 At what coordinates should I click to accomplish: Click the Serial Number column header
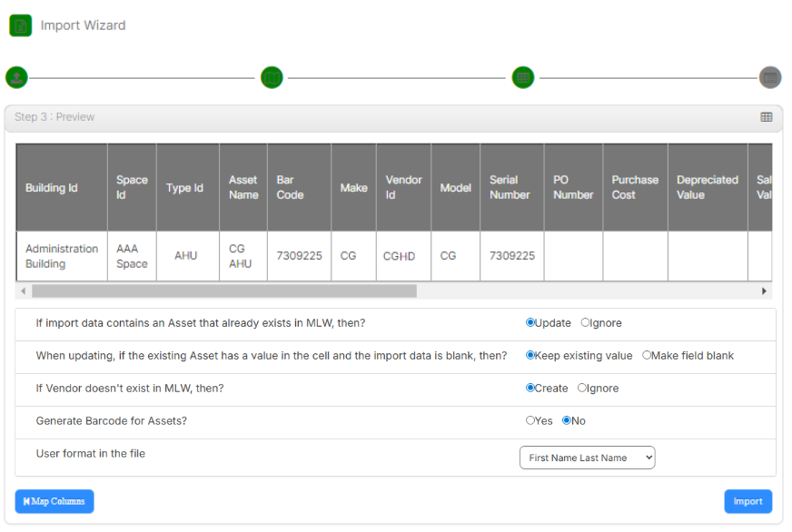[510, 188]
